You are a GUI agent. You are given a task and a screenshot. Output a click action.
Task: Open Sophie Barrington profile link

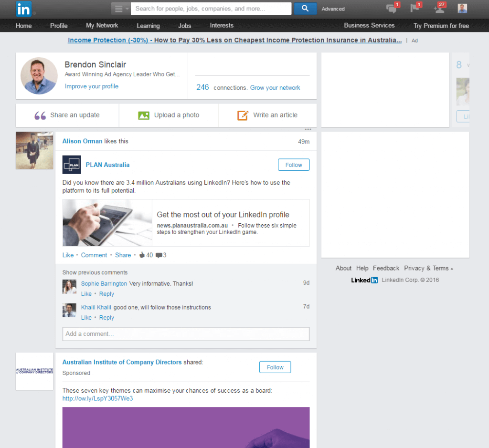104,284
